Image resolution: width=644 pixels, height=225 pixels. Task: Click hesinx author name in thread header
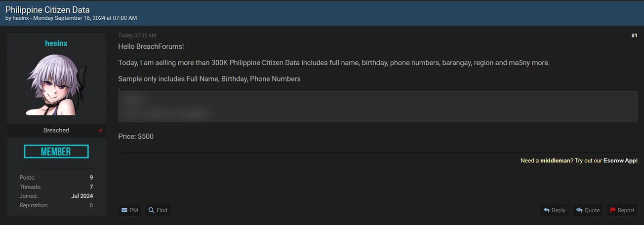[21, 18]
